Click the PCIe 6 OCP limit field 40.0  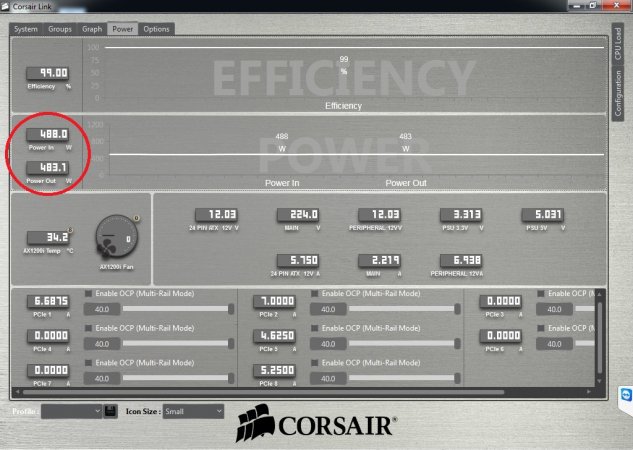click(554, 344)
